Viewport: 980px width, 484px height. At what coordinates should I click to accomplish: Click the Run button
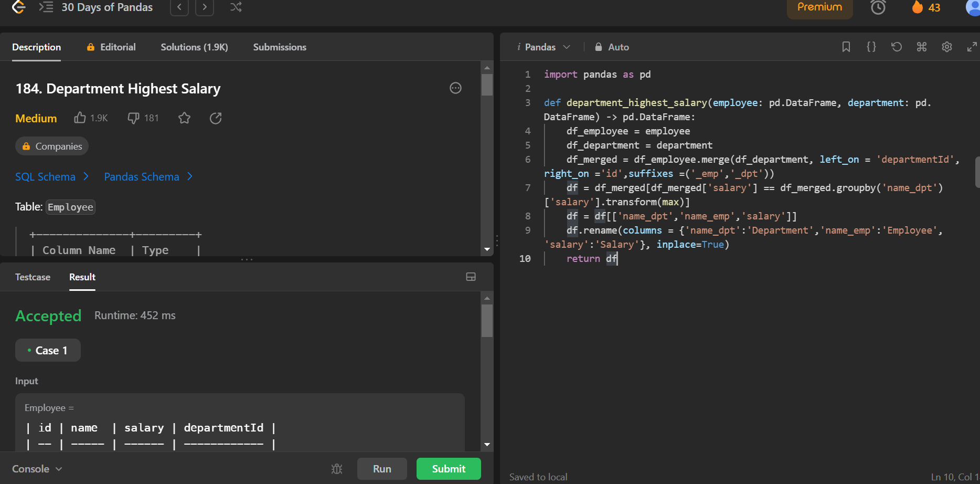click(x=382, y=469)
